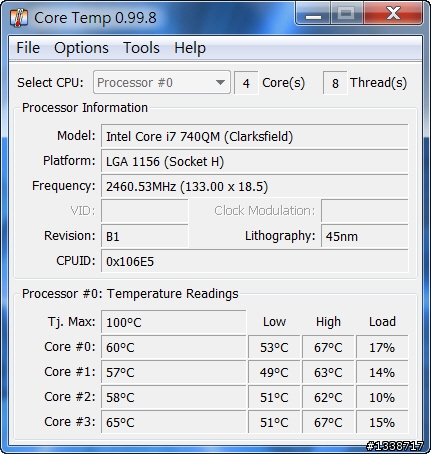Click the Platform value LGA 1156 (Socket H)
The width and height of the screenshot is (431, 454).
(x=255, y=161)
